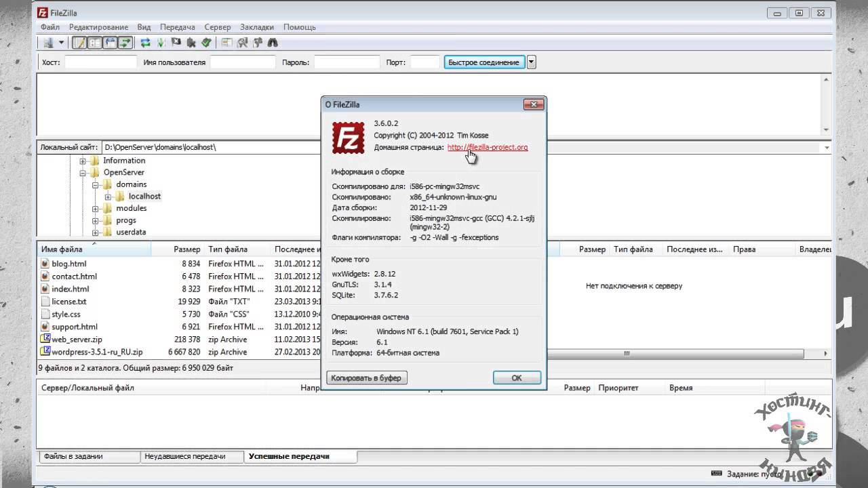Sort local files by Размер column
The image size is (868, 488).
point(178,249)
